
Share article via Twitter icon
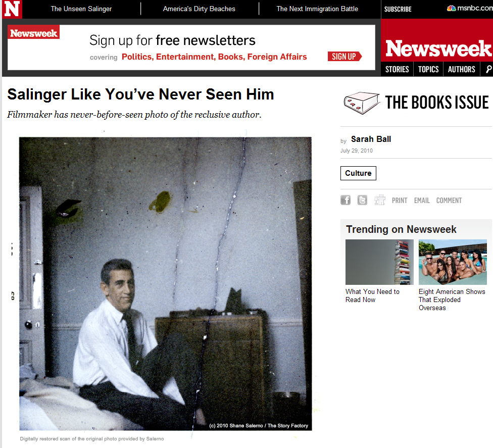(x=362, y=200)
